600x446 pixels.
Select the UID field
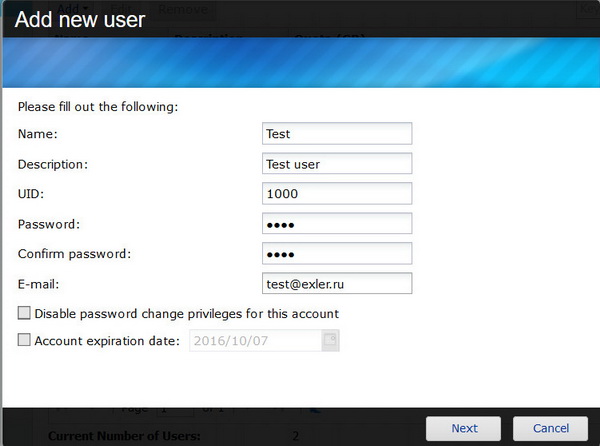click(x=337, y=194)
